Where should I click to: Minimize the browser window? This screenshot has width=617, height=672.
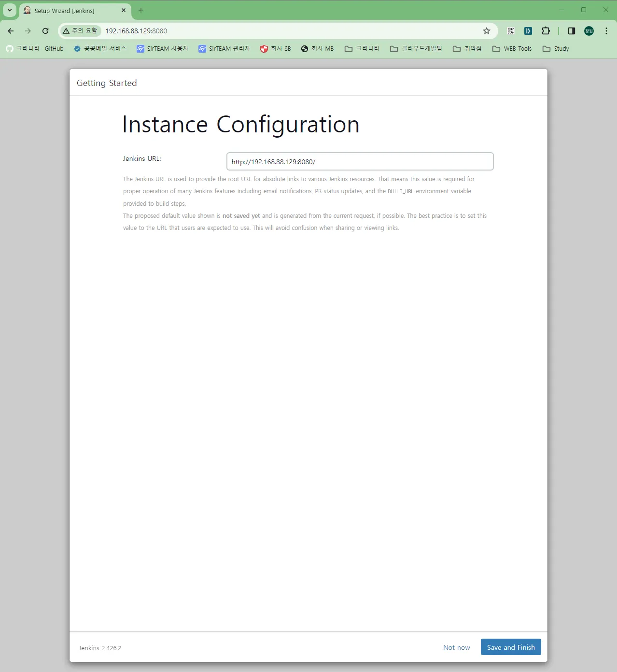(561, 10)
